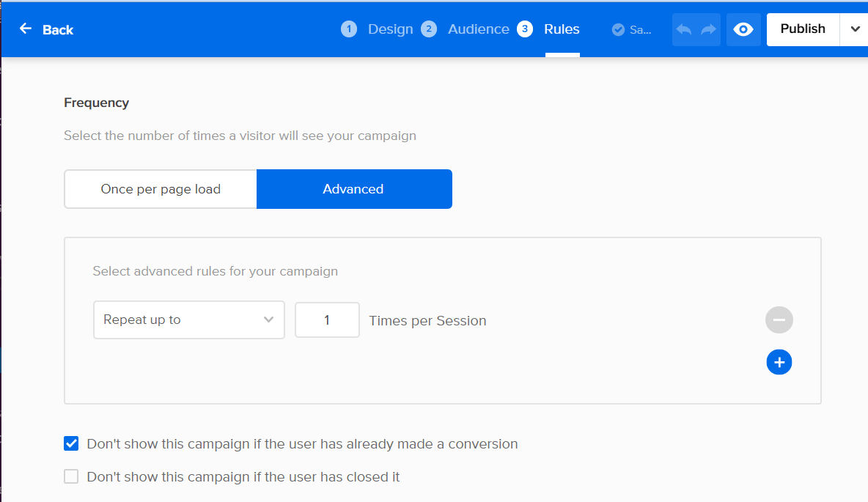Remove the rule with the minus button
868x502 pixels.
click(x=779, y=320)
